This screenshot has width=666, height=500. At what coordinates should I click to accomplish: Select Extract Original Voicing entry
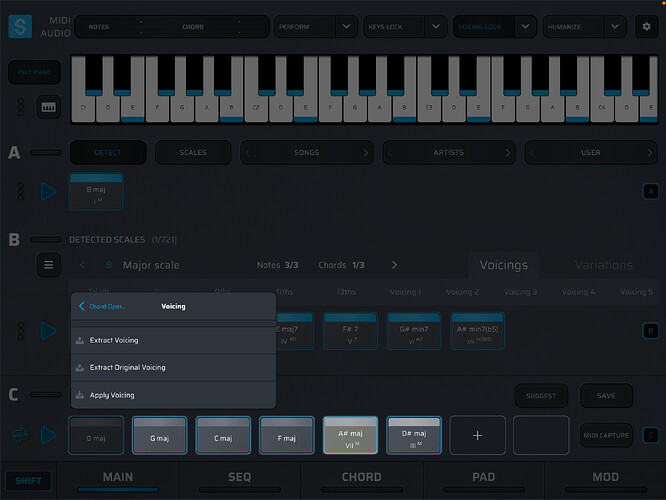point(173,367)
